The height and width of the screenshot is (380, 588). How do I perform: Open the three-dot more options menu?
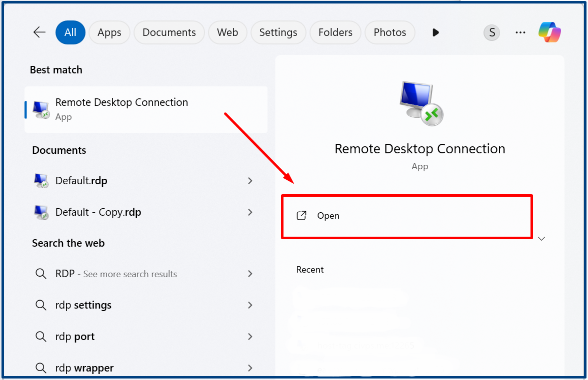(520, 32)
